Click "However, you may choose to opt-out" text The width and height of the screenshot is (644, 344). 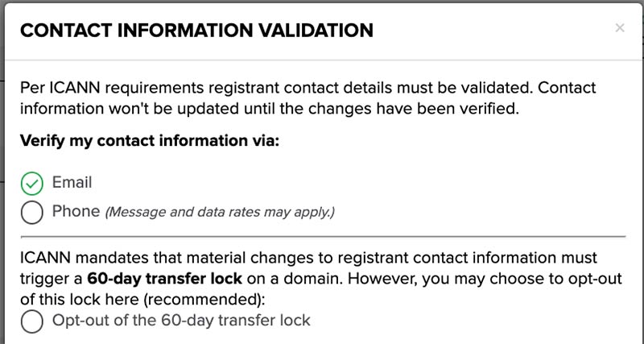485,279
